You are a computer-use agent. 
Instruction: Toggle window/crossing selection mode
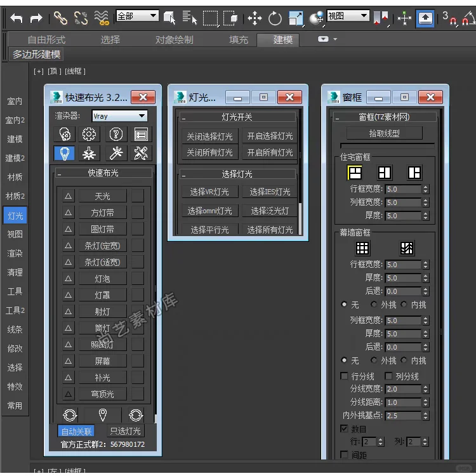pyautogui.click(x=231, y=18)
